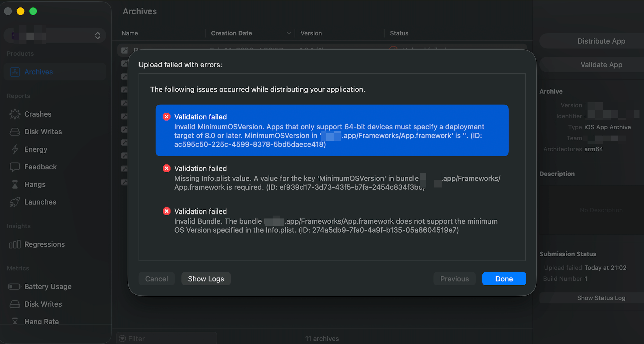
Task: Click the Disk Writes icon in Reports
Action: pyautogui.click(x=15, y=132)
